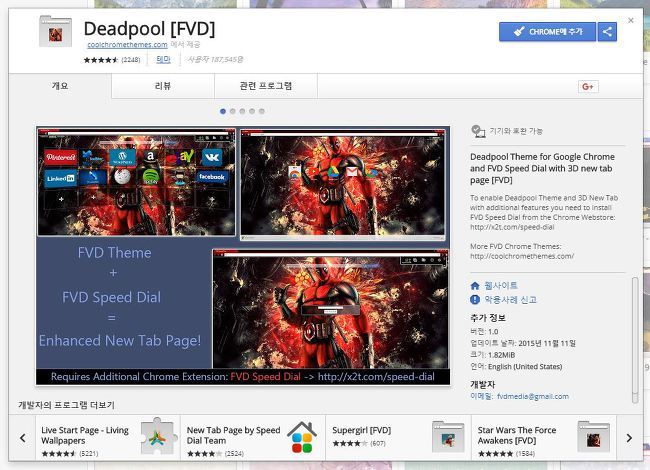
Task: Switch to the 리뷰 tab
Action: [163, 86]
